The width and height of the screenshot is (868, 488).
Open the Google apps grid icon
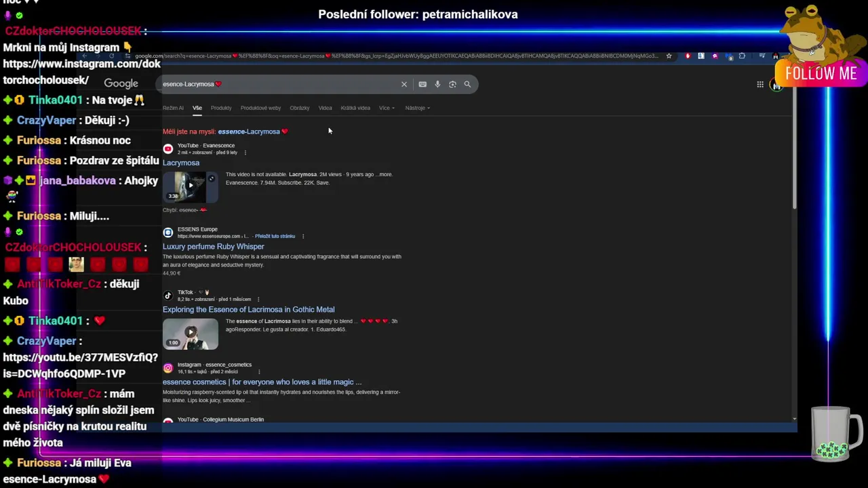760,84
